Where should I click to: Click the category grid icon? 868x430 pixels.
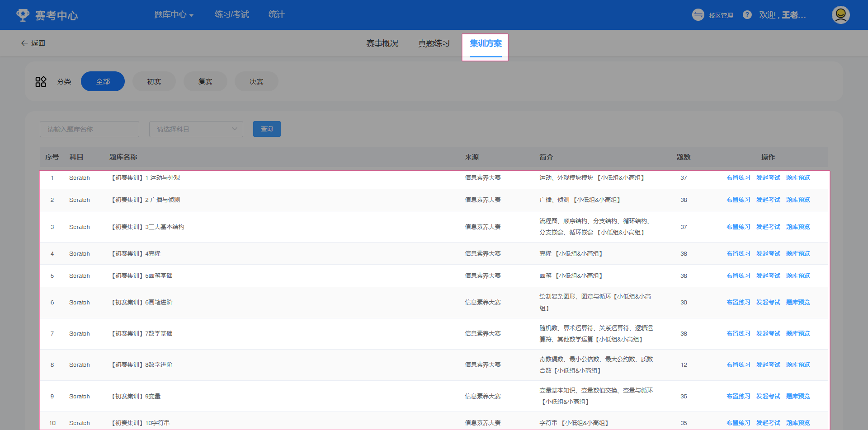[41, 82]
